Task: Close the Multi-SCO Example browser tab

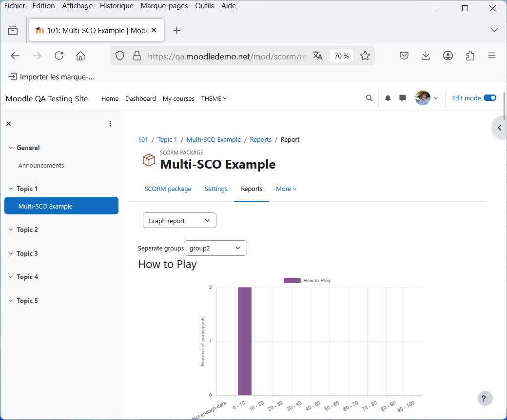Action: (154, 30)
